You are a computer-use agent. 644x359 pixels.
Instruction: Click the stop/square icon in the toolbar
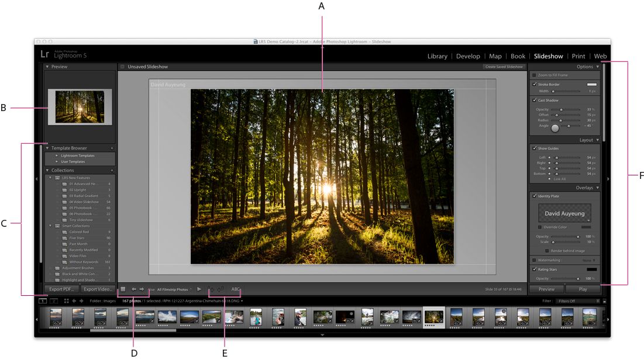(x=124, y=288)
